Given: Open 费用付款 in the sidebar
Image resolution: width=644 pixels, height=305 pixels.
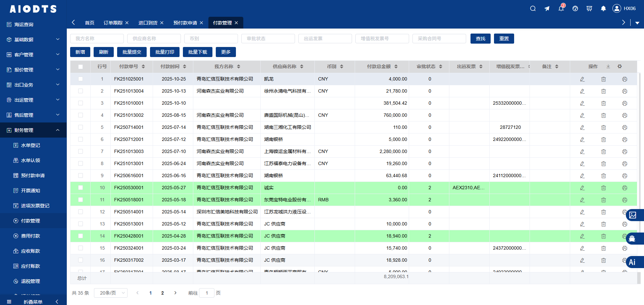Looking at the screenshot, I should tap(30, 236).
